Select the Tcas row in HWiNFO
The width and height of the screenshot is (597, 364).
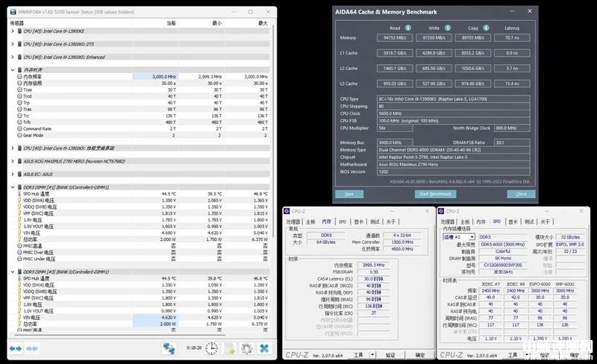(x=143, y=90)
